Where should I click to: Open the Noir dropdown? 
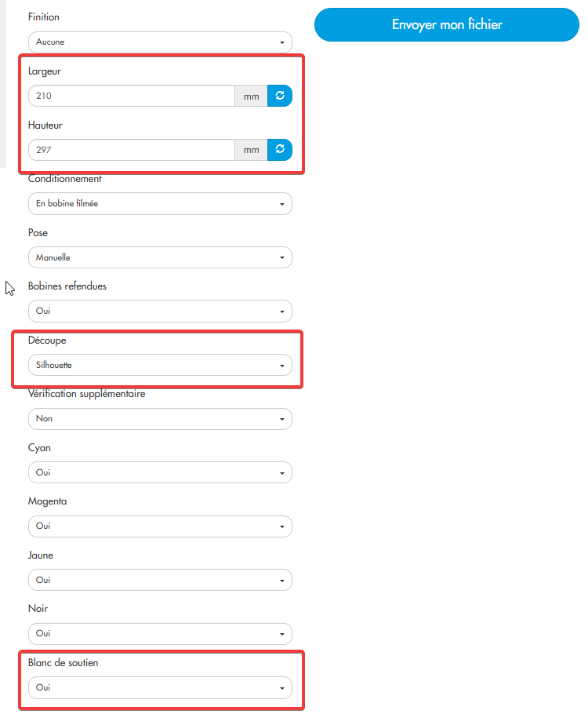[x=160, y=634]
